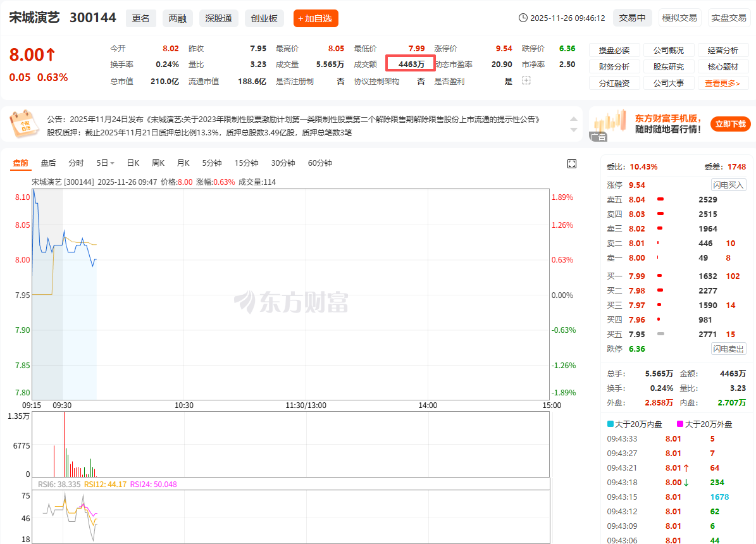Open 模拟交易
This screenshot has height=544, width=756.
pyautogui.click(x=679, y=18)
